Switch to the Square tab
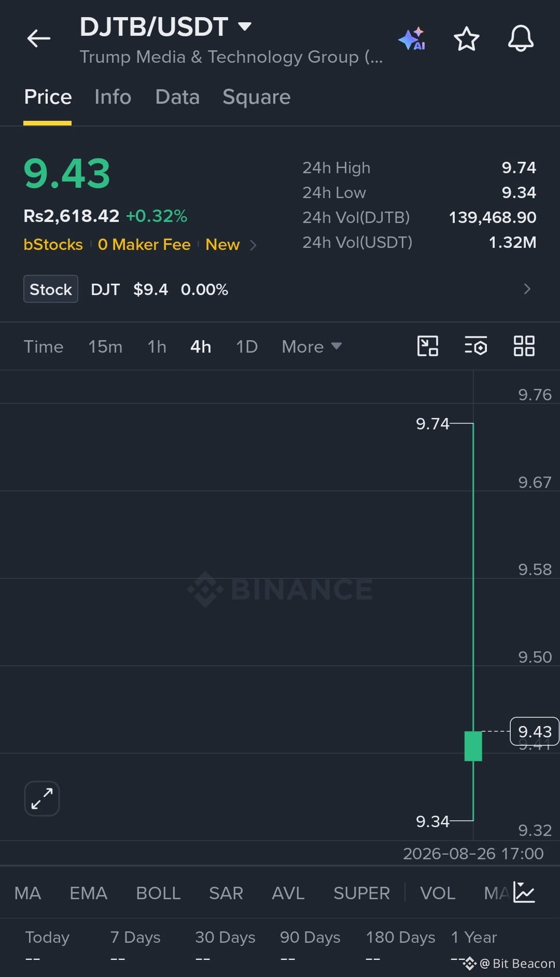 257,97
